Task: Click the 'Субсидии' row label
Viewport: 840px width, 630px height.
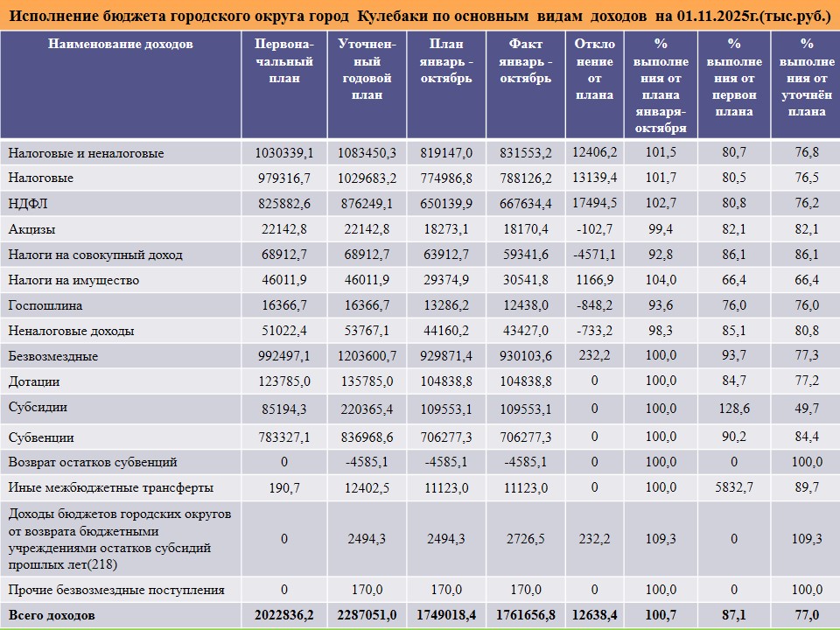Action: click(x=38, y=408)
